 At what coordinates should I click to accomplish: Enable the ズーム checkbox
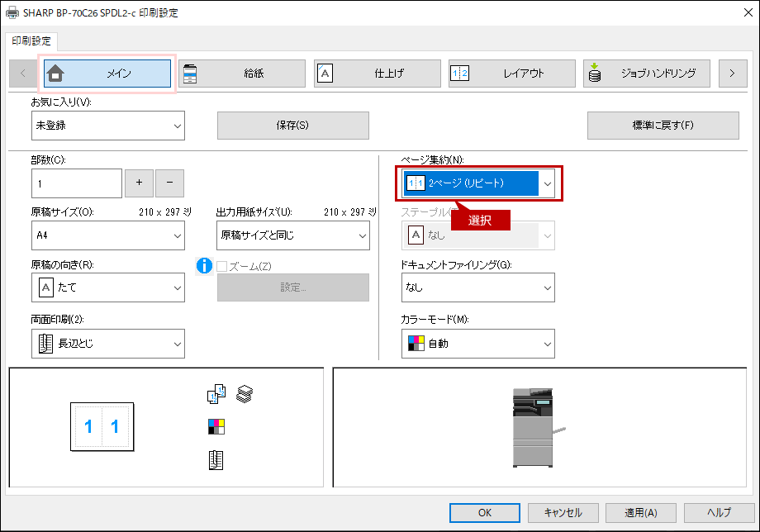coord(222,266)
